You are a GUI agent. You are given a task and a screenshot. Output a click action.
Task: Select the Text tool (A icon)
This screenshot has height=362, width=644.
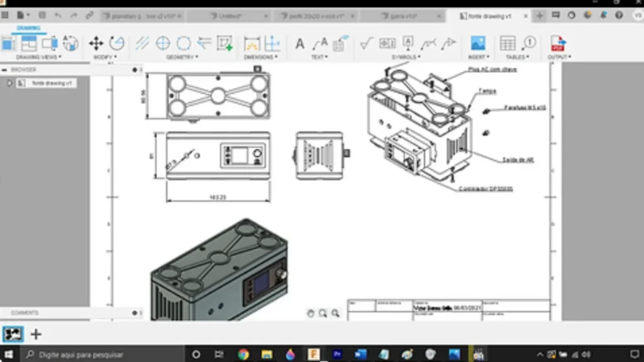(300, 43)
